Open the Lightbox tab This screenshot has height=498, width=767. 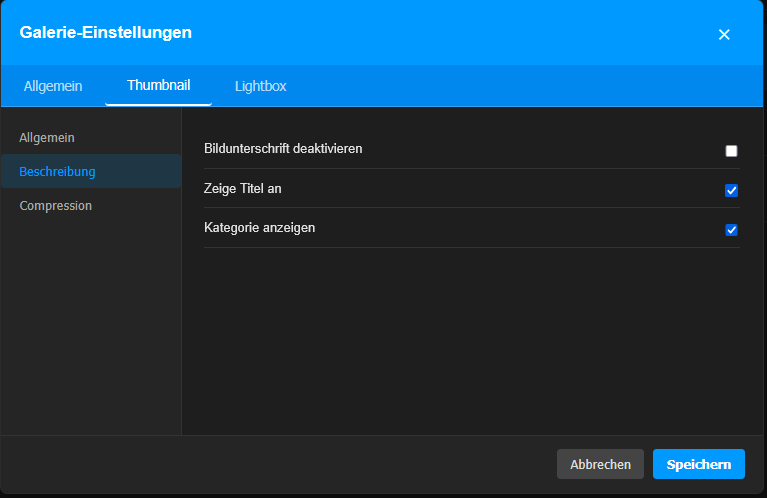[x=261, y=86]
